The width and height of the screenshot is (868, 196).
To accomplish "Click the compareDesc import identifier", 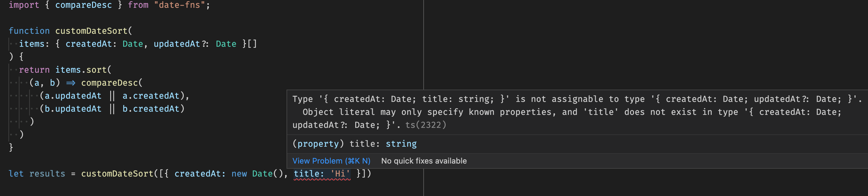I will tap(84, 5).
